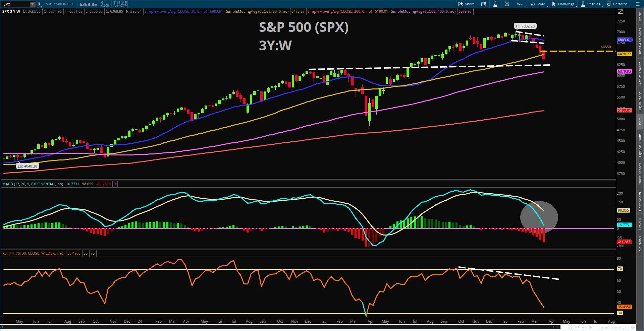Click the Share button
This screenshot has height=331, width=644.
point(466,4)
